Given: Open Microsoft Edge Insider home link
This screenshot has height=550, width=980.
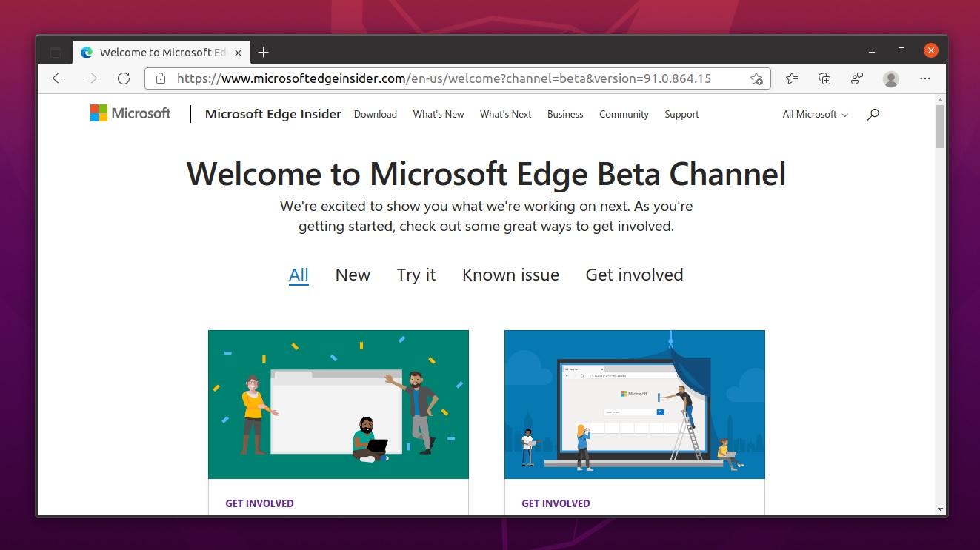Looking at the screenshot, I should [273, 114].
